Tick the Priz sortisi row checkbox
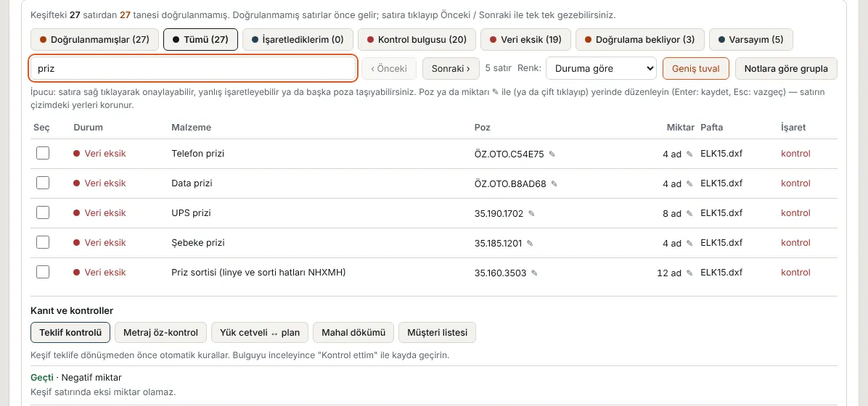868x406 pixels. click(43, 272)
